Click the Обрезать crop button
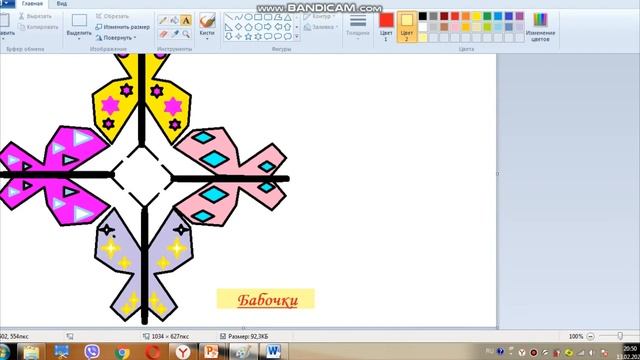 pos(112,16)
